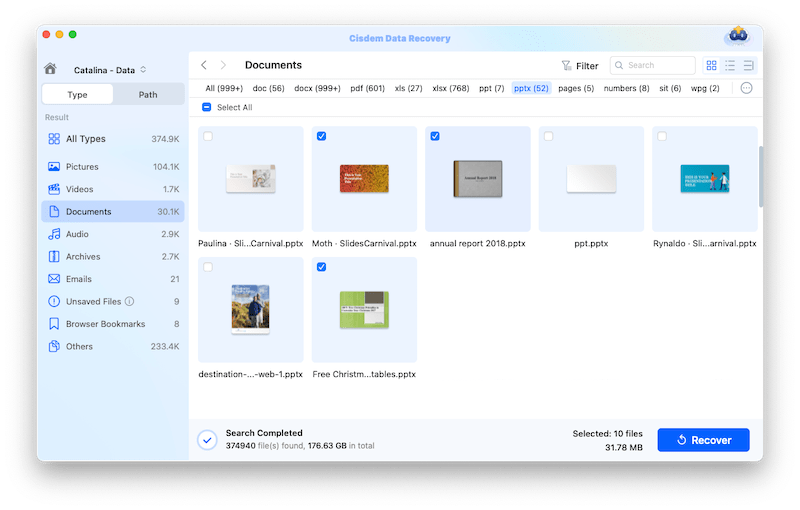Filter by pages (5) files
This screenshot has width=800, height=510.
tap(576, 88)
